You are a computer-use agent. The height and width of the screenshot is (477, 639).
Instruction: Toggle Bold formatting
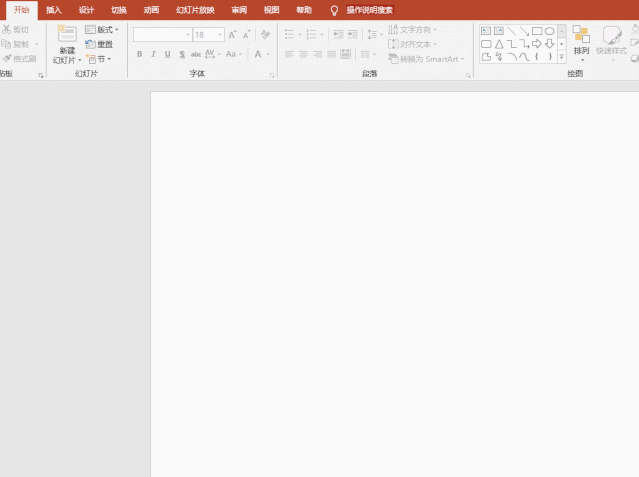[x=139, y=54]
